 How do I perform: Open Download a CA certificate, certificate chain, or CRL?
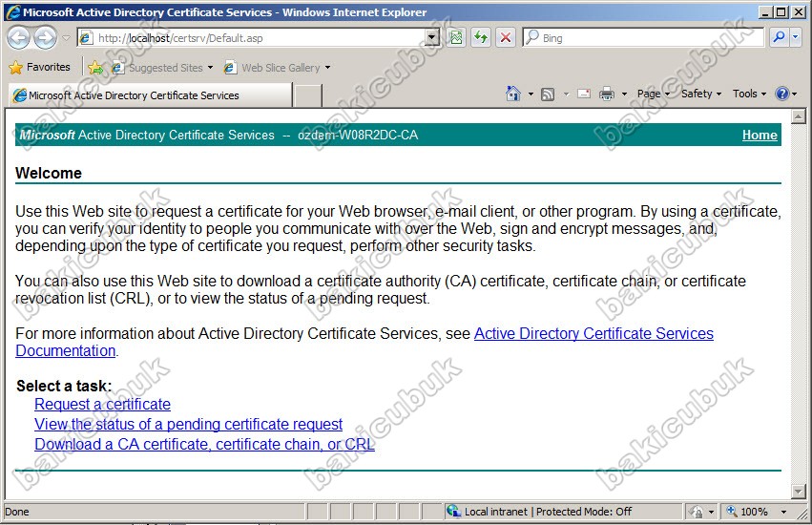204,444
